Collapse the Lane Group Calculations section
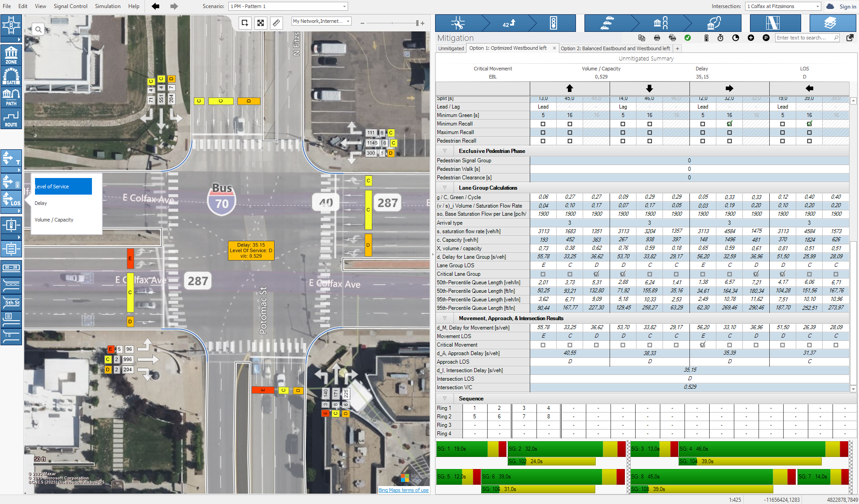Image resolution: width=859 pixels, height=504 pixels. (x=445, y=188)
